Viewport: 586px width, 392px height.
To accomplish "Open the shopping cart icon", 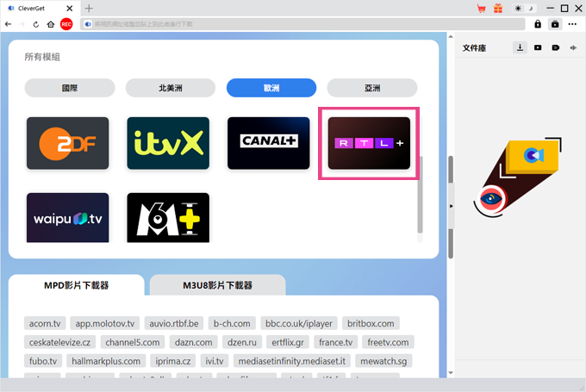I will coord(482,9).
